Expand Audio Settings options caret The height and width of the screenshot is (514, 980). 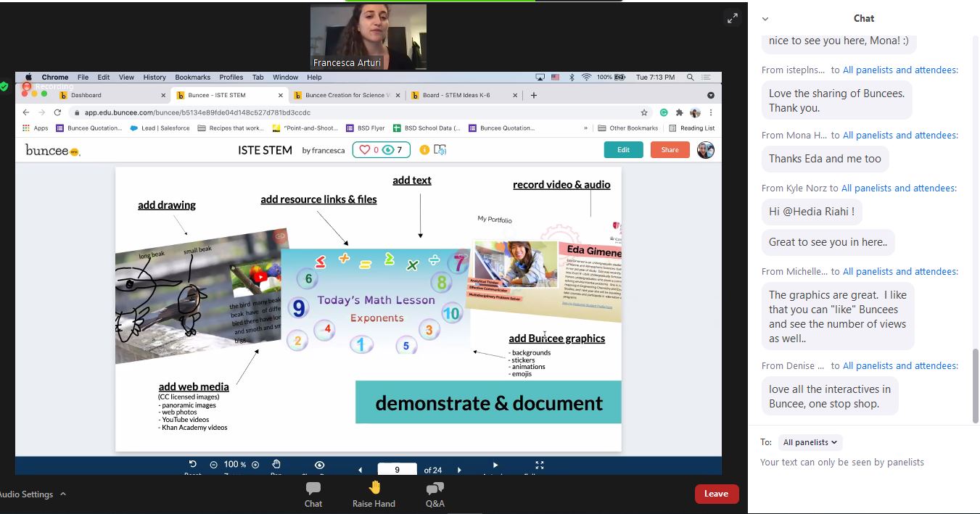[x=63, y=494]
